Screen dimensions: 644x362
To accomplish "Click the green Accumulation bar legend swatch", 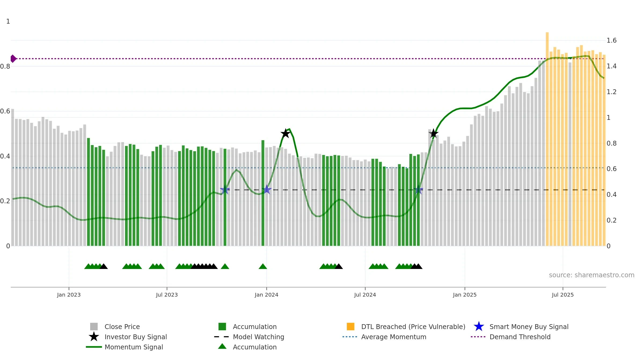I will pos(222,327).
